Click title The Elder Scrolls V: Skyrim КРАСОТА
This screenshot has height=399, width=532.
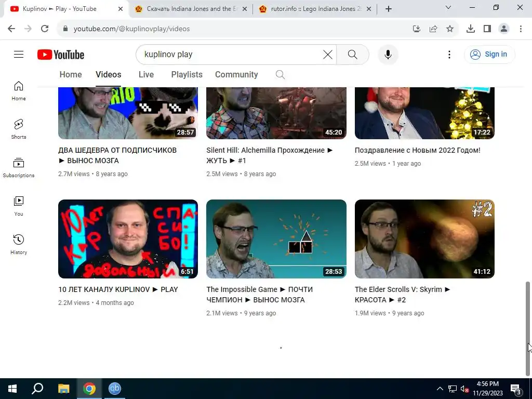click(x=403, y=295)
